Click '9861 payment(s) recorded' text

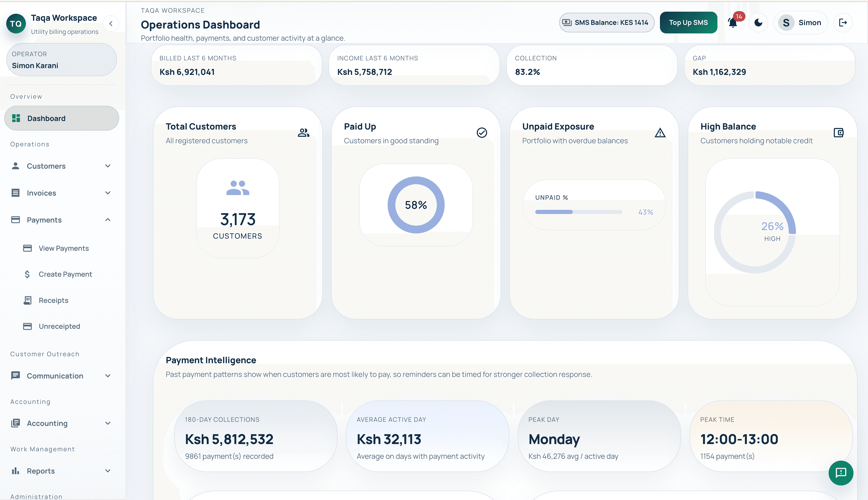[229, 456]
